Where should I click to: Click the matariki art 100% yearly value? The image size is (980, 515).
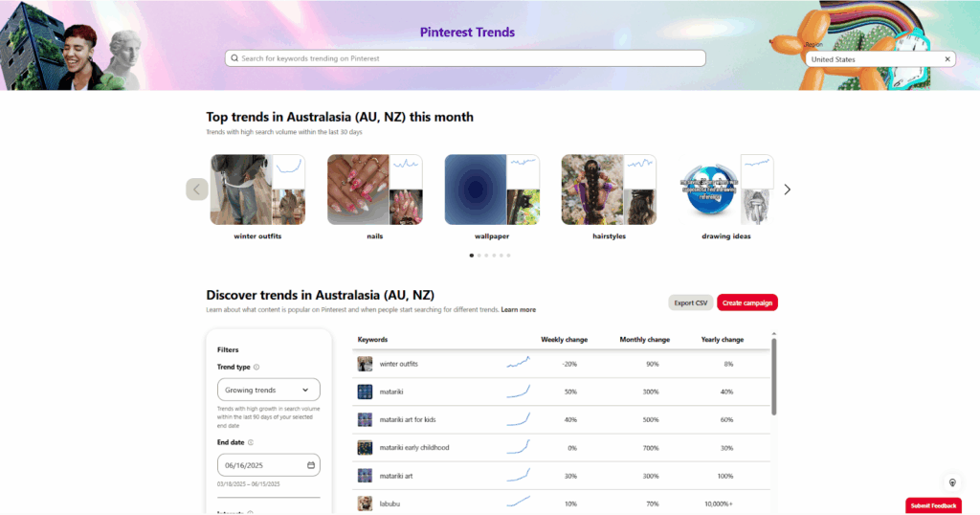725,477
